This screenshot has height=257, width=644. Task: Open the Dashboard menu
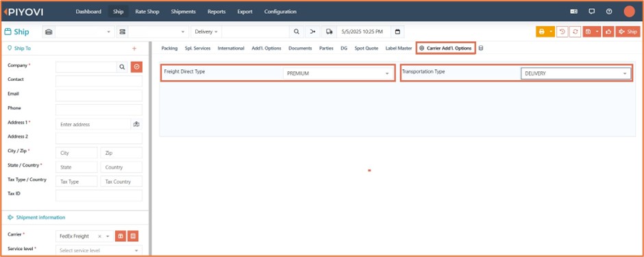click(x=88, y=12)
